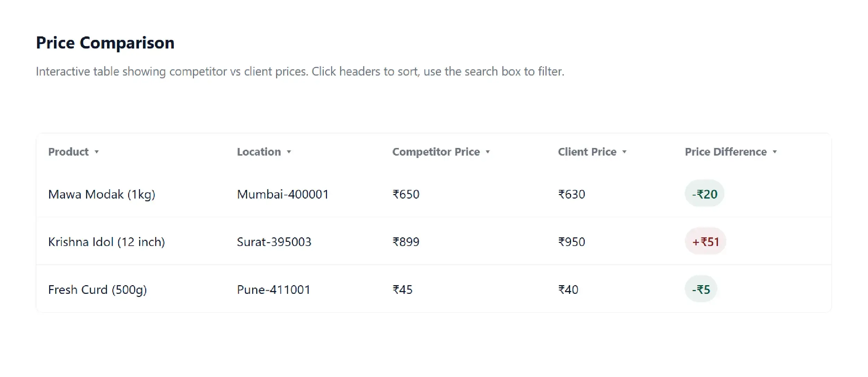
Task: Sort by Competitor Price column header
Action: coord(436,152)
